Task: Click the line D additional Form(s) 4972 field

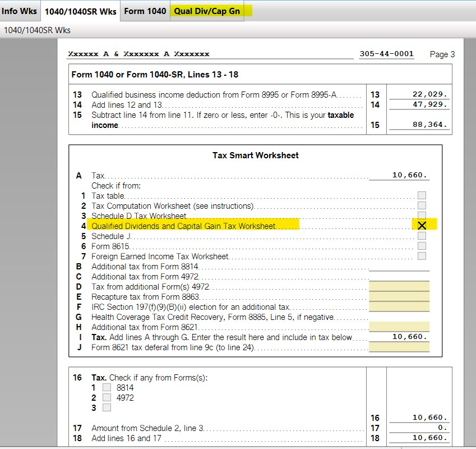Action: (399, 286)
